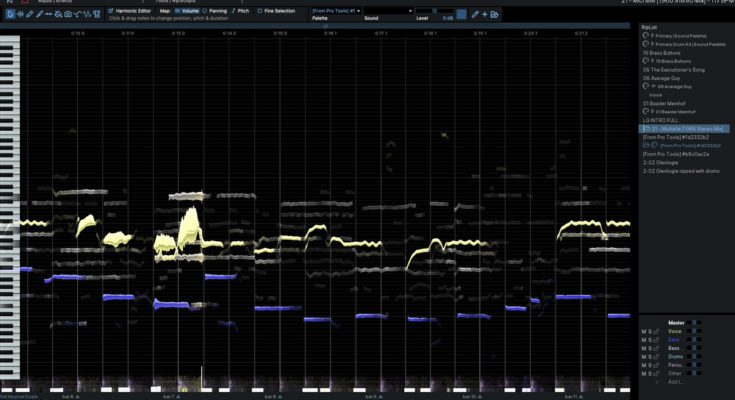
Task: Click the blue color swatch in toolbar
Action: pyautogui.click(x=460, y=15)
